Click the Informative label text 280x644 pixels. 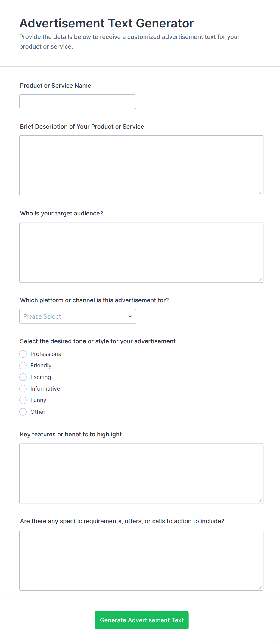tap(45, 389)
